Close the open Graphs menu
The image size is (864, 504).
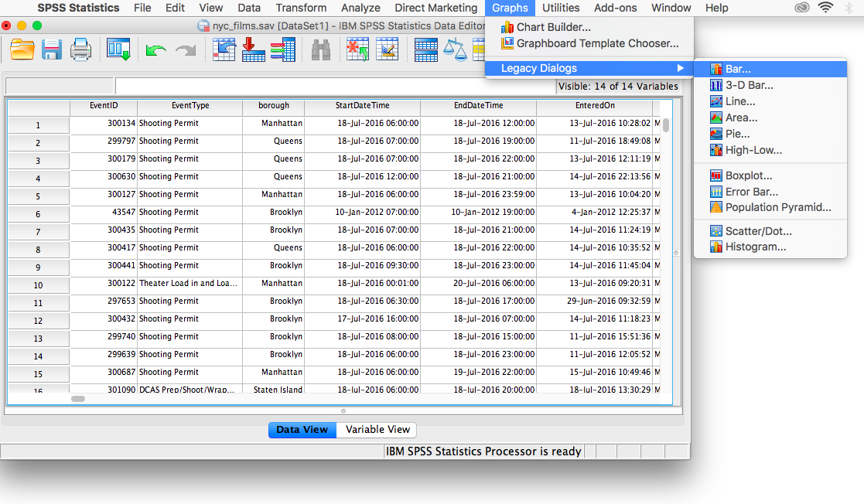coord(510,8)
